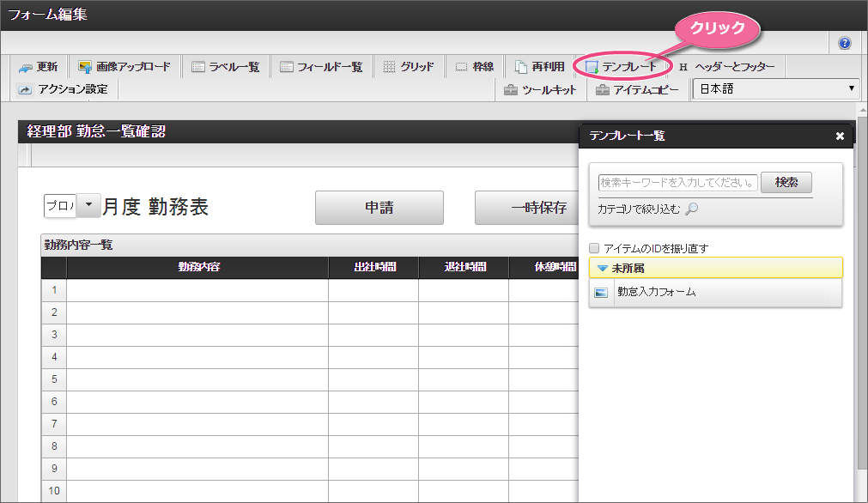Image resolution: width=868 pixels, height=503 pixels.
Task: Toggle the グリッド grid tool
Action: pos(409,67)
